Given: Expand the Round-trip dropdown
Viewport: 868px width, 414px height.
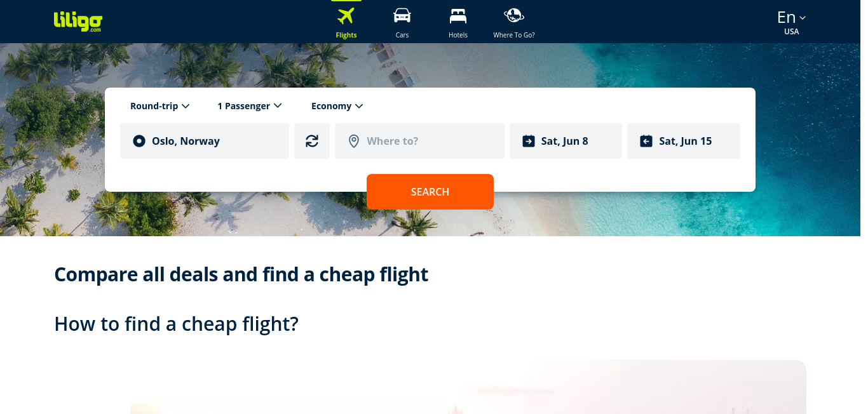Looking at the screenshot, I should click(x=160, y=106).
